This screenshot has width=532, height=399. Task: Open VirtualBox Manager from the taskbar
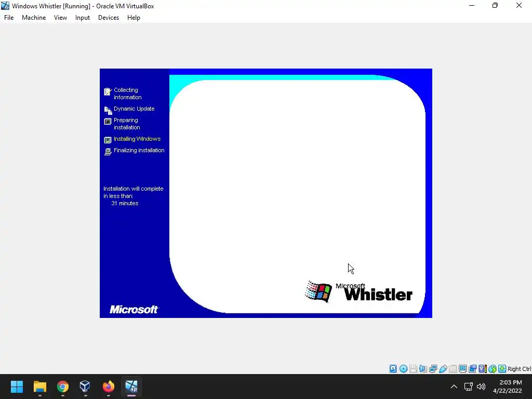pos(85,387)
